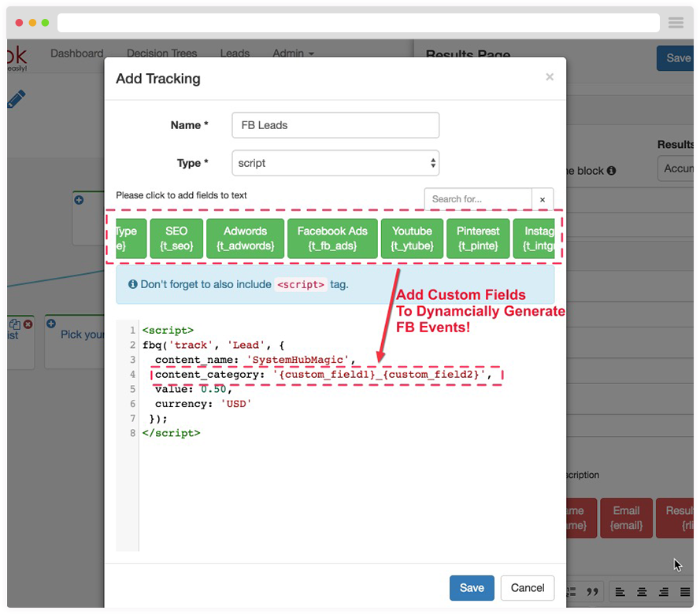Expand the Admin dropdown menu
700x614 pixels.
click(293, 53)
